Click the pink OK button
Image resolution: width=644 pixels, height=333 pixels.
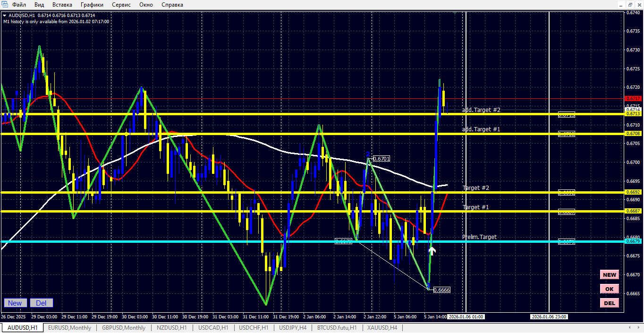click(x=610, y=289)
